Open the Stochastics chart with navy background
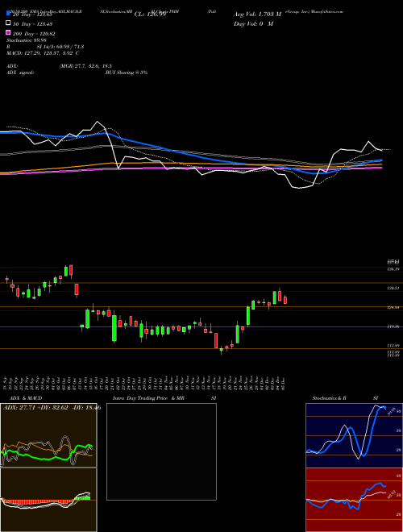Screen dimensions: 403x532 point(354,435)
